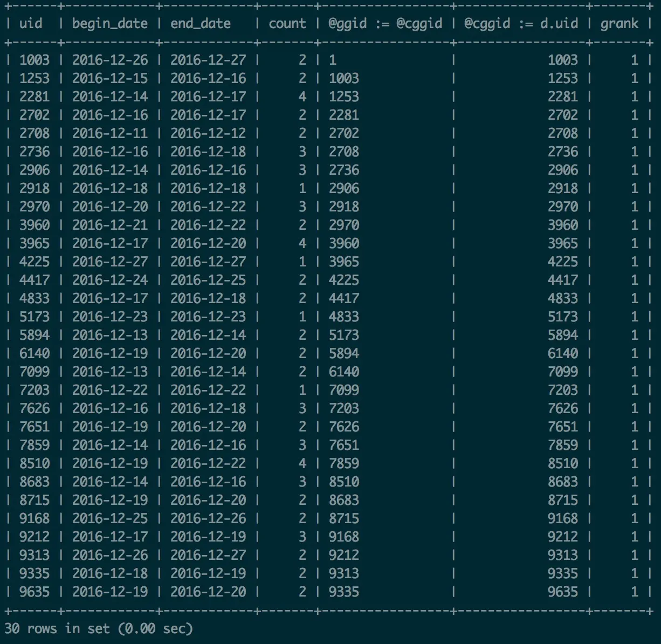Click end_date 2016-12-22 in row 8510

coord(208,463)
